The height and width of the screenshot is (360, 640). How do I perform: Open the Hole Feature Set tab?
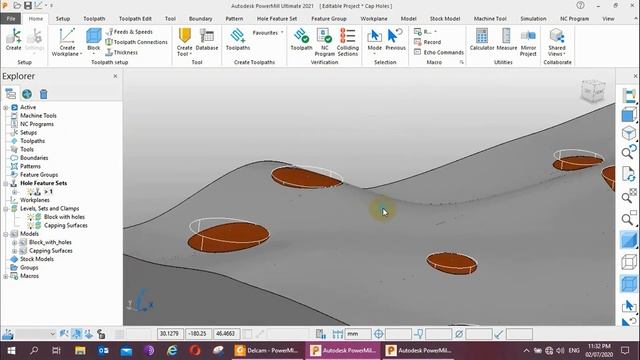click(277, 19)
